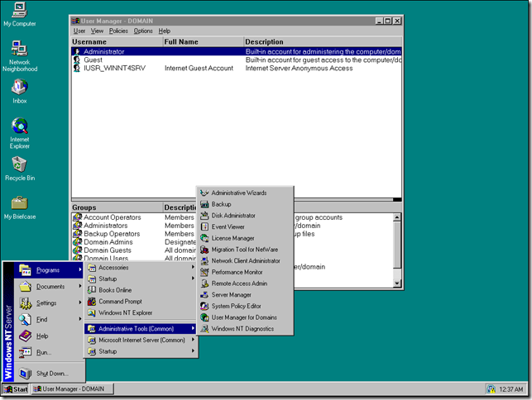The height and width of the screenshot is (400, 532).
Task: Click the Help item in Start menu
Action: click(x=49, y=336)
